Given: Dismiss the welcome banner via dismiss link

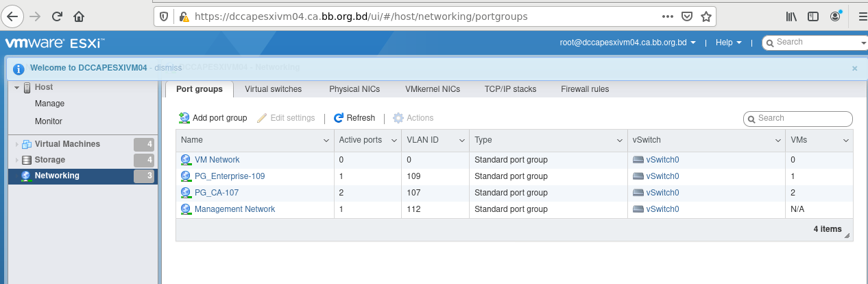Looking at the screenshot, I should (168, 68).
